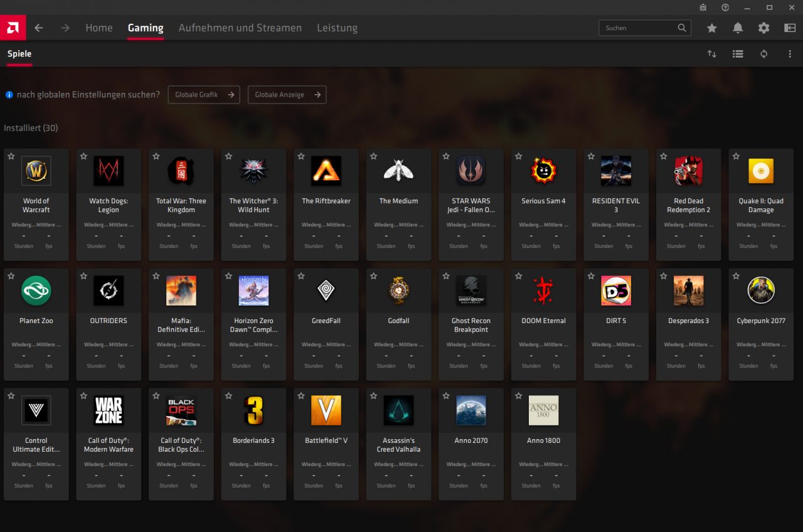Open the RESIDENT EVIL 3 card title
The width and height of the screenshot is (803, 532).
(x=616, y=205)
